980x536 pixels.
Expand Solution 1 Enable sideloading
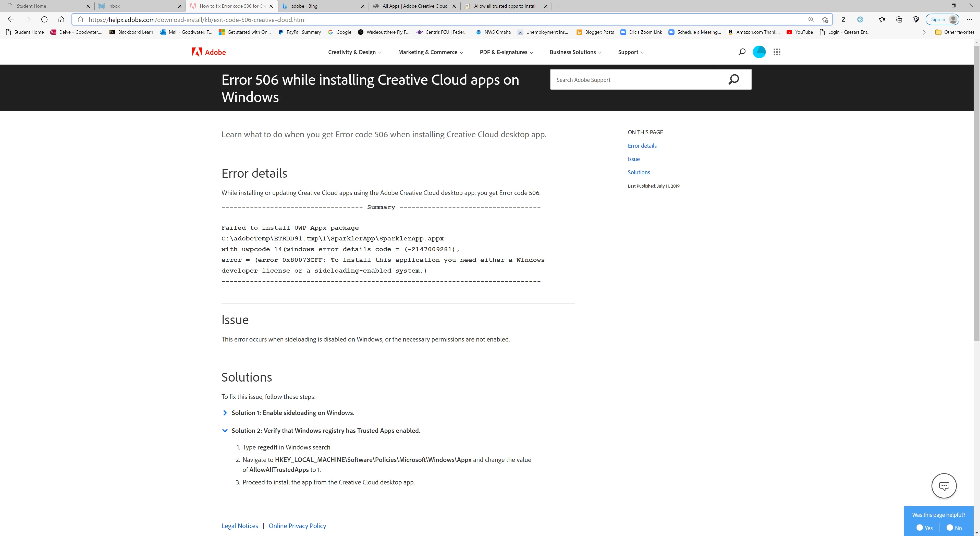tap(292, 413)
